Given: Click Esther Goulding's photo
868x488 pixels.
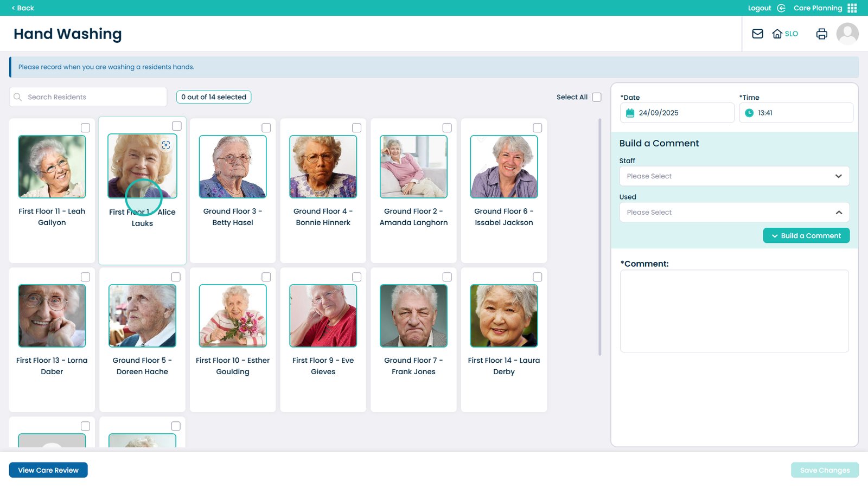Looking at the screenshot, I should [x=233, y=316].
